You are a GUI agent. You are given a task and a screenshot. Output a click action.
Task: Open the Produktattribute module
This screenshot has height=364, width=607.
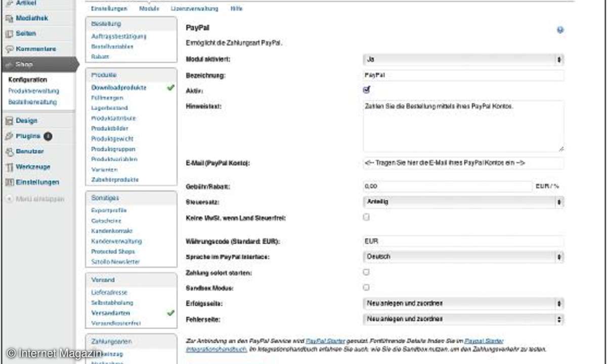click(114, 118)
